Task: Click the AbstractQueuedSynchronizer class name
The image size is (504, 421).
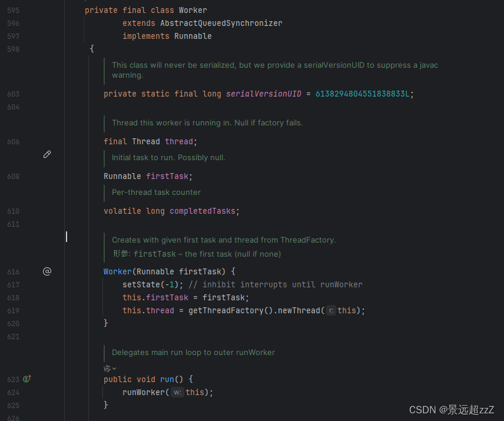Action: pyautogui.click(x=221, y=23)
